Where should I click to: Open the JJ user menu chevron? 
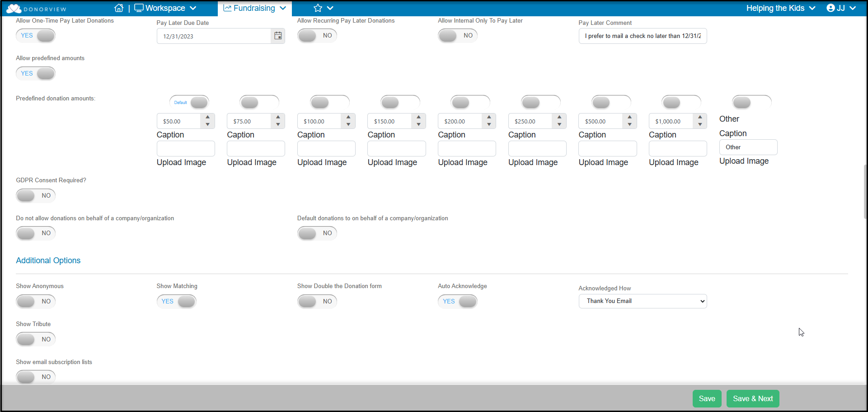[x=853, y=8]
